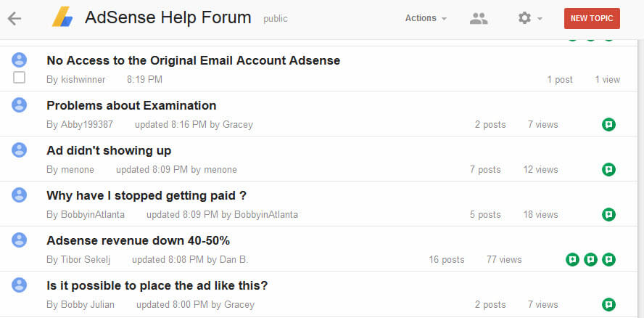Click first green badge on Adsense revenue down row
Image resolution: width=644 pixels, height=318 pixels.
[572, 260]
